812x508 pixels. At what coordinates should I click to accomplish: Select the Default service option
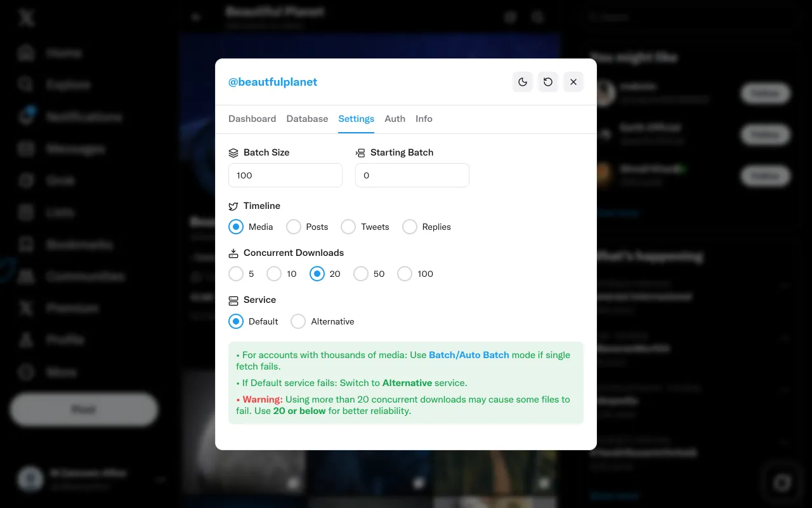236,321
